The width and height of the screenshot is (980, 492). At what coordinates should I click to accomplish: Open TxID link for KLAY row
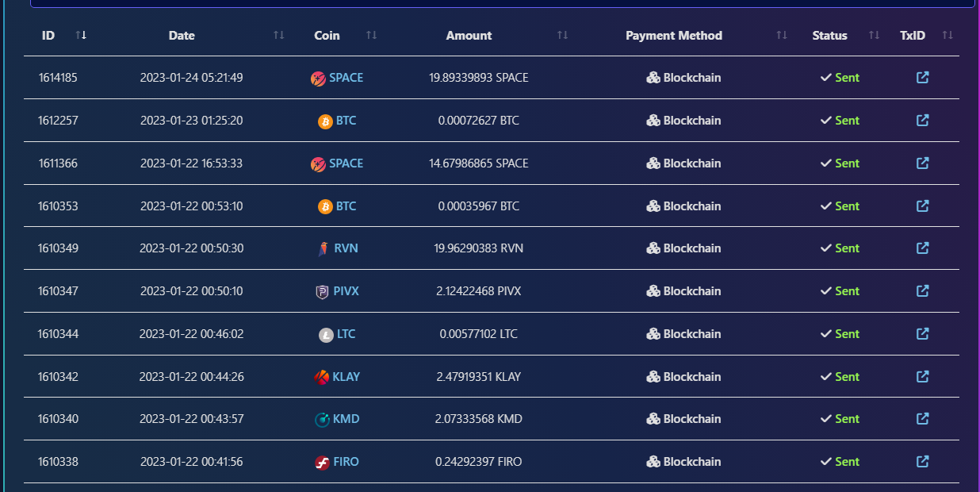[922, 377]
